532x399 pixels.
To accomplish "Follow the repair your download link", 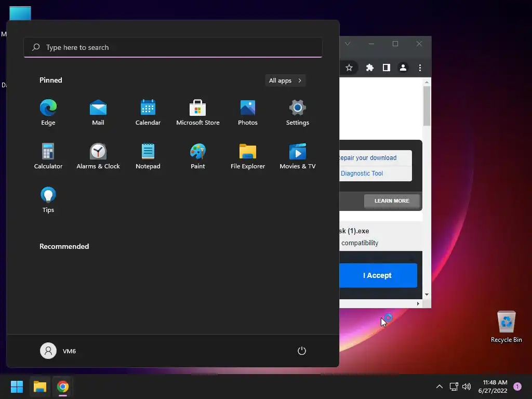I will point(368,158).
